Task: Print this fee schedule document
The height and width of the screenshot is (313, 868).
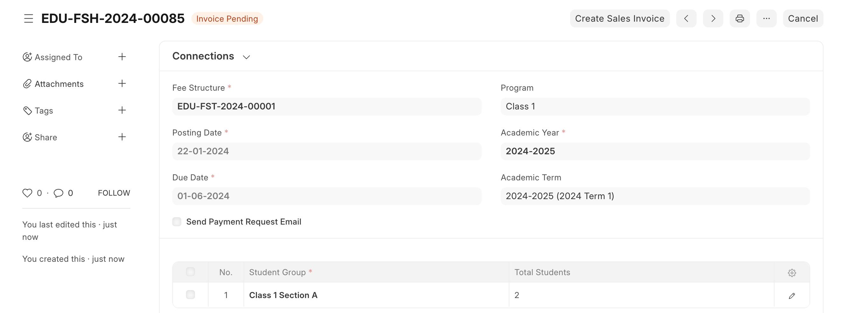Action: (739, 18)
